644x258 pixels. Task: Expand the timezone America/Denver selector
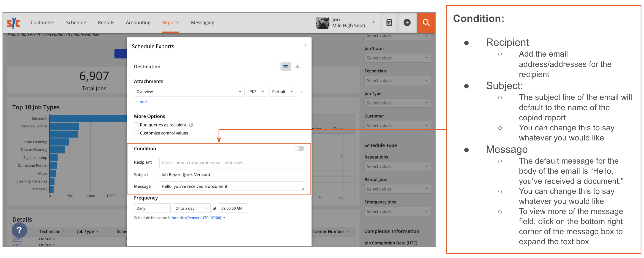pyautogui.click(x=198, y=218)
